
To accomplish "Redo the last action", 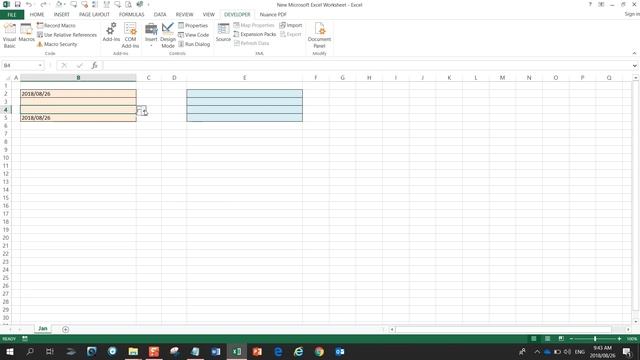I will click(43, 4).
